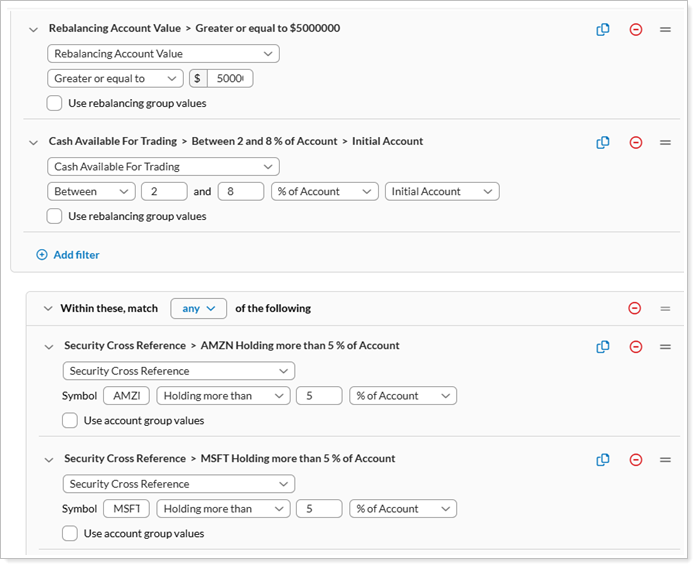Image resolution: width=697 pixels, height=568 pixels.
Task: Open the 'any' match condition dropdown
Action: click(x=199, y=309)
